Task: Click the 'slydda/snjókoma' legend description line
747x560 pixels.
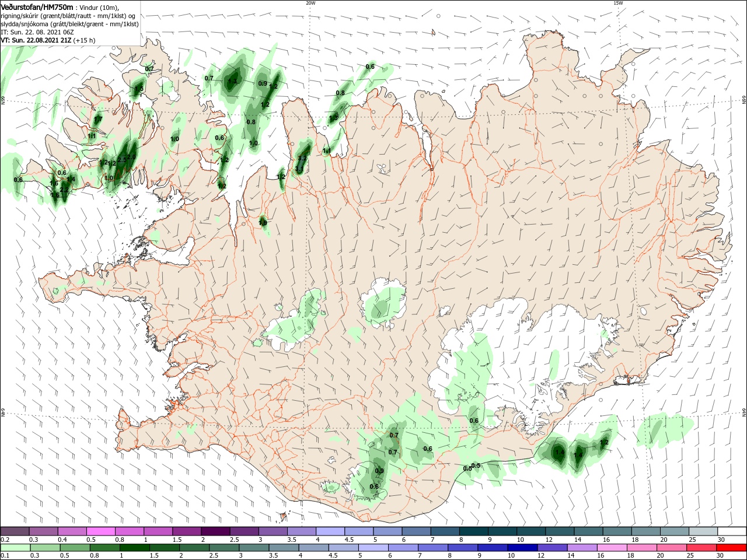Action: [70, 24]
